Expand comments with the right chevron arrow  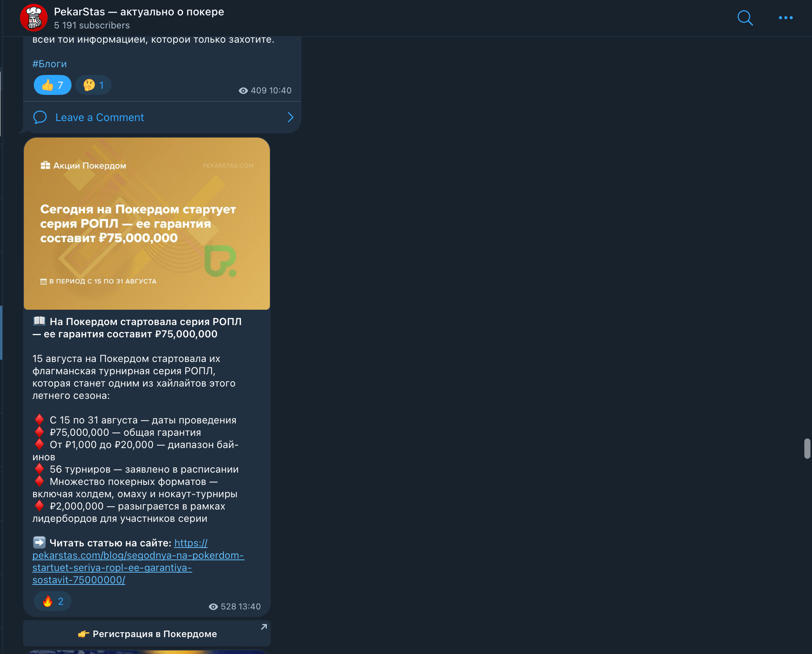(x=291, y=117)
